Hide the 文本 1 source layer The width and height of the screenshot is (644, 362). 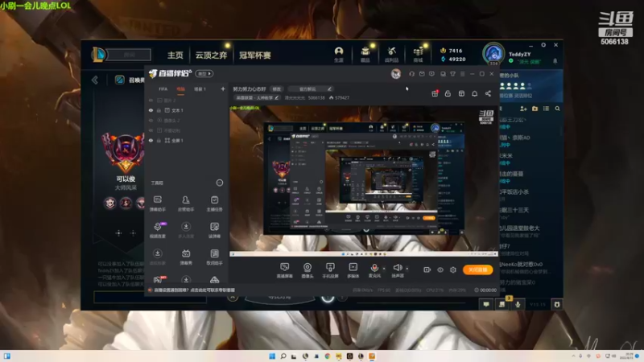click(x=151, y=110)
